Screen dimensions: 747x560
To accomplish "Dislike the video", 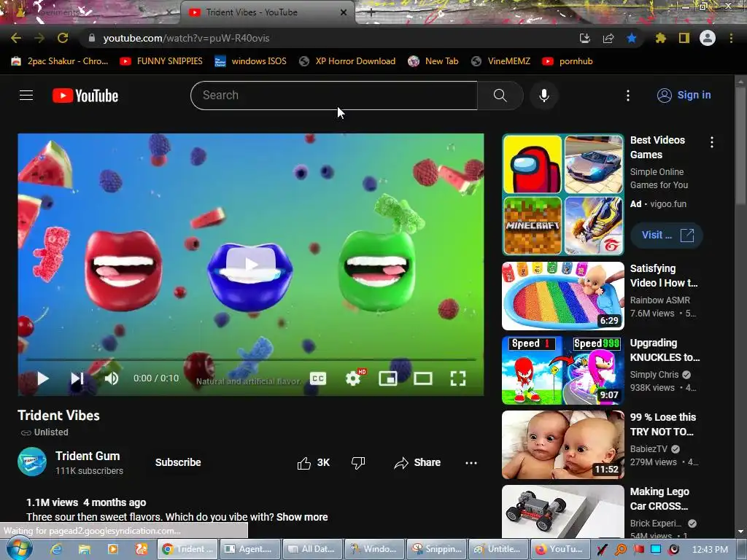I will coord(357,463).
